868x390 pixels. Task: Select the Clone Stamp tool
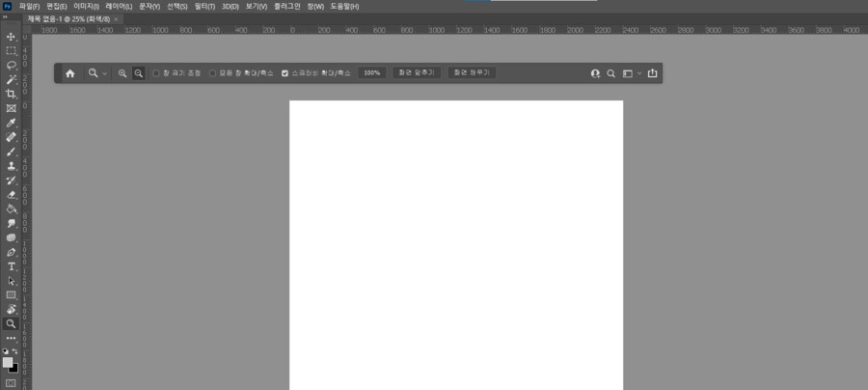click(x=11, y=166)
